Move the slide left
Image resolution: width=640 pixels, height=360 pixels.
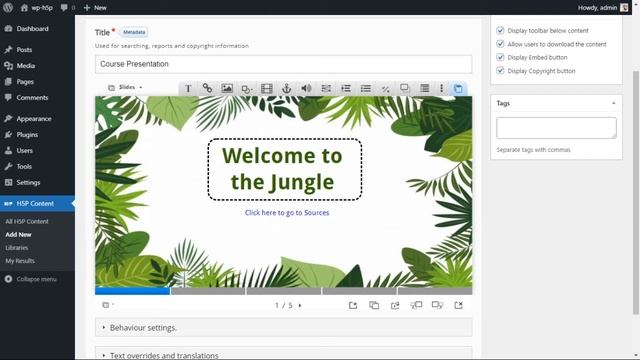click(416, 305)
